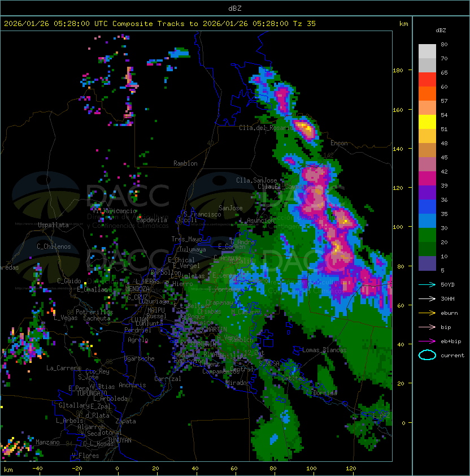The image size is (470, 476).
Task: Click the 80 dBZ light gray swatch
Action: 427,51
